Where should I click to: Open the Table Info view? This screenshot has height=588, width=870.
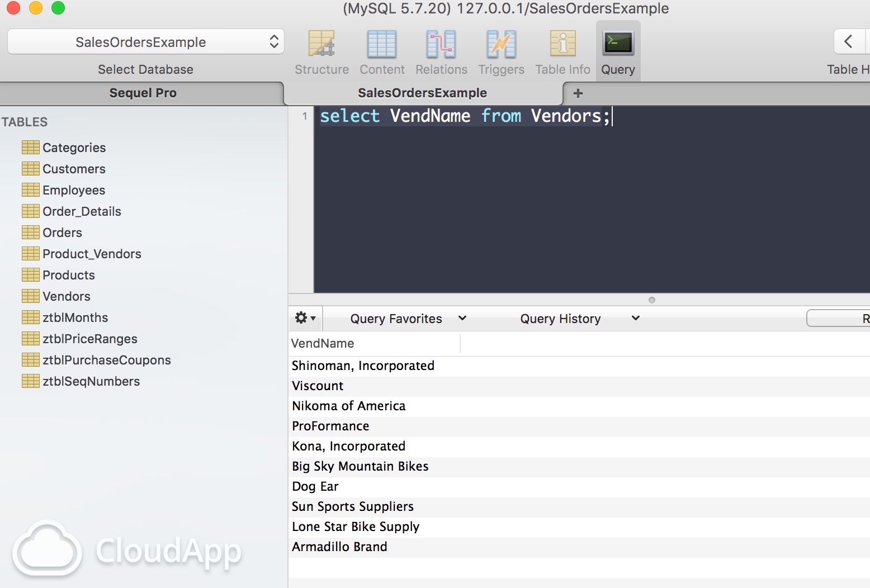point(562,53)
